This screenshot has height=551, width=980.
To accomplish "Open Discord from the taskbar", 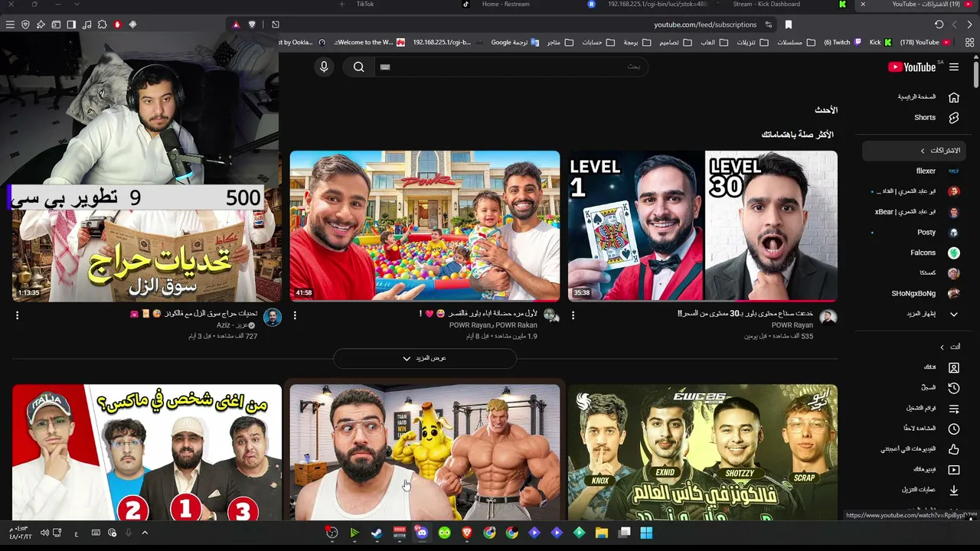I will click(x=422, y=533).
